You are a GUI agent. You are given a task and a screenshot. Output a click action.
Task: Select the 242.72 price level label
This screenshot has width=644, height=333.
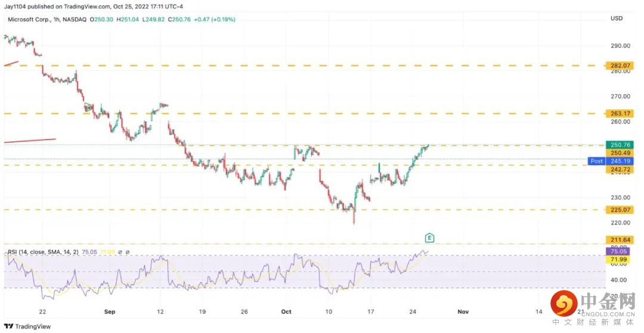pyautogui.click(x=620, y=169)
